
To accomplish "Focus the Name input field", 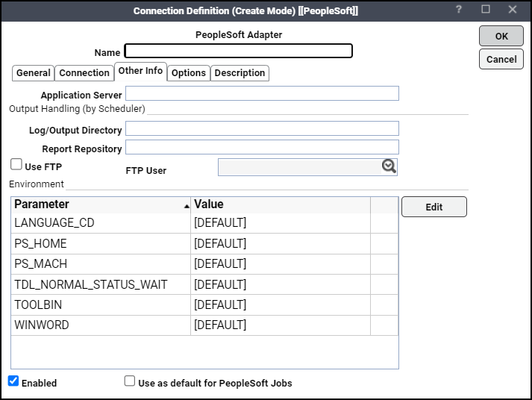I will coord(239,51).
